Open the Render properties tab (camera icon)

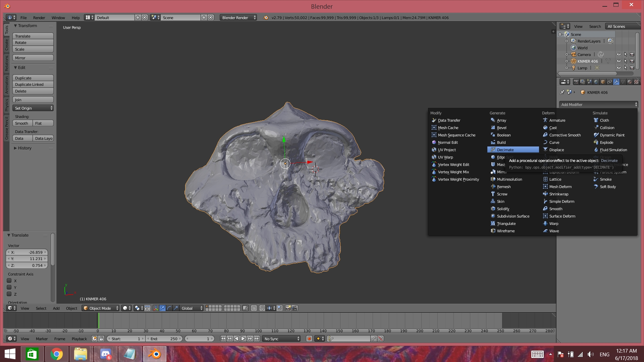point(576,82)
